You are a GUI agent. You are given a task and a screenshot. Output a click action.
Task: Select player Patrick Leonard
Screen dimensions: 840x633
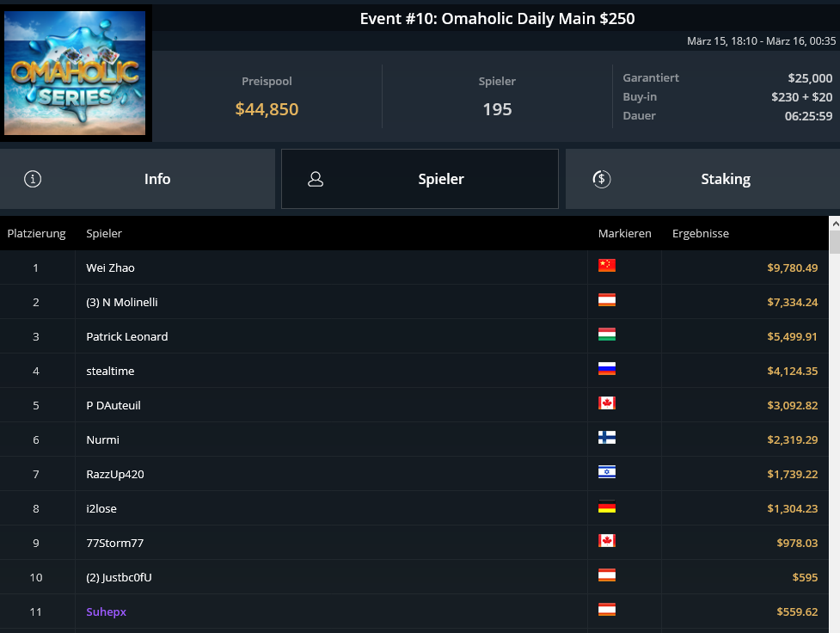127,336
